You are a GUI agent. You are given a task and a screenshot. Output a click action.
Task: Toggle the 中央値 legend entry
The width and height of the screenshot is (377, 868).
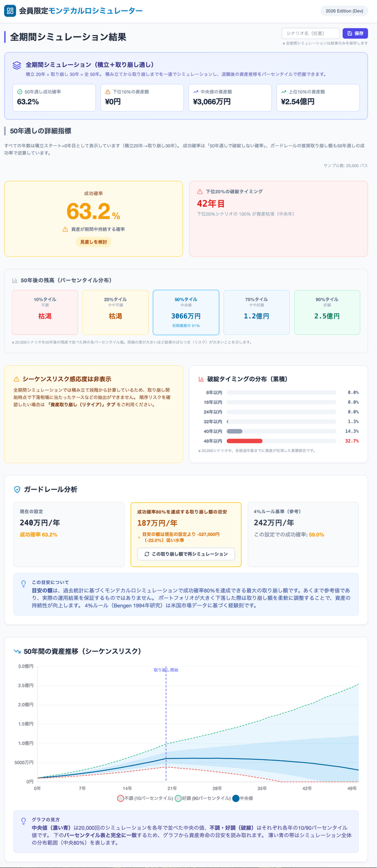(x=242, y=798)
